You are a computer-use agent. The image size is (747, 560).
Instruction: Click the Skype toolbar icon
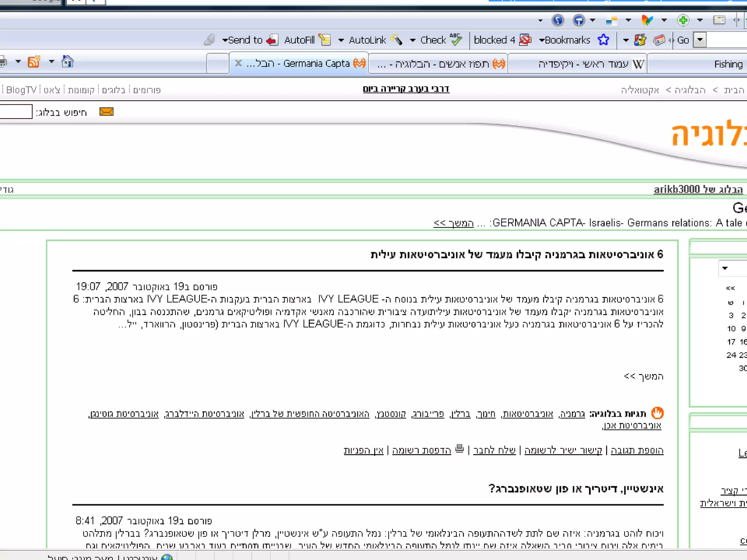(558, 20)
